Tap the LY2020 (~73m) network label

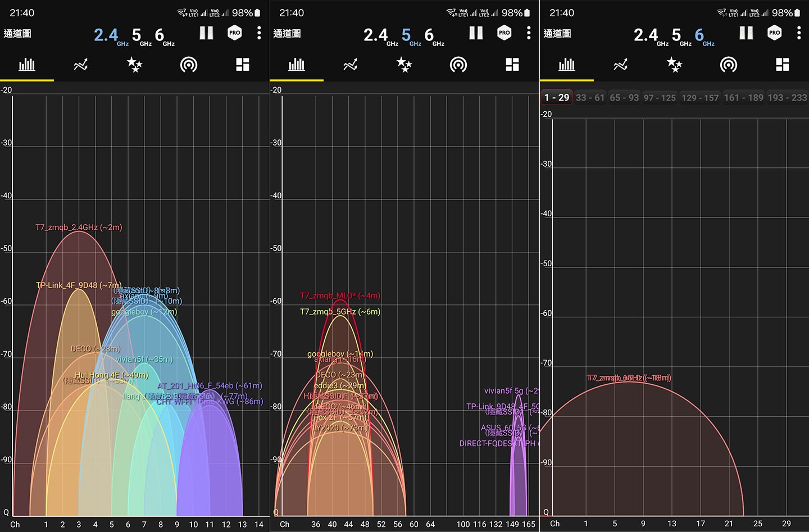tap(340, 428)
